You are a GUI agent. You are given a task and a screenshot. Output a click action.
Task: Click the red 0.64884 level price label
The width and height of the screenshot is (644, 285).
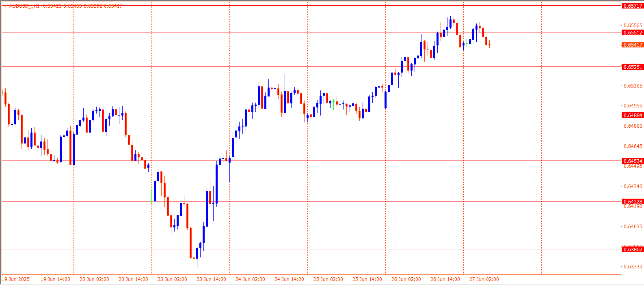(x=633, y=115)
